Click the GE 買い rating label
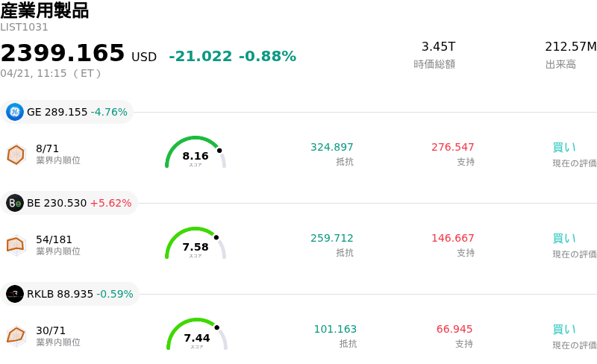 click(x=564, y=148)
